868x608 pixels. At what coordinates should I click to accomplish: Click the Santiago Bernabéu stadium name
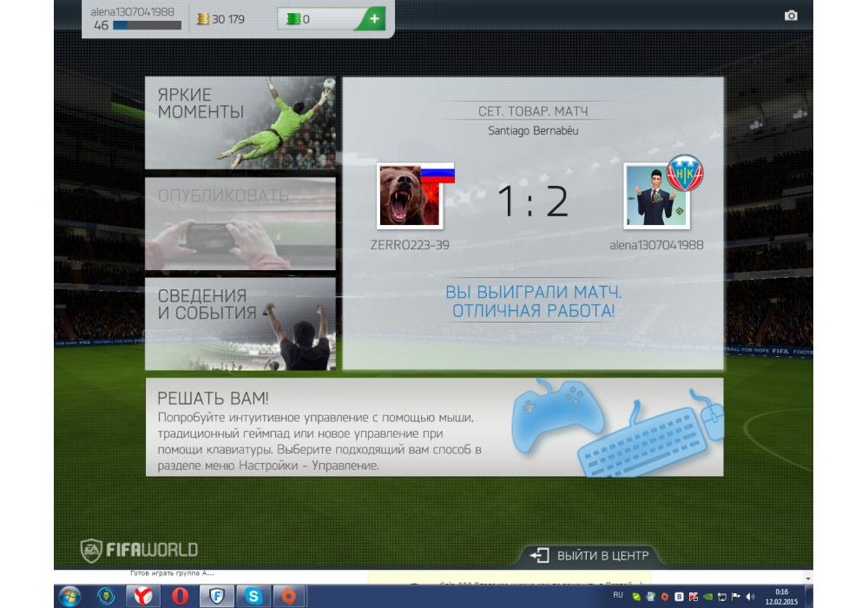click(x=533, y=130)
